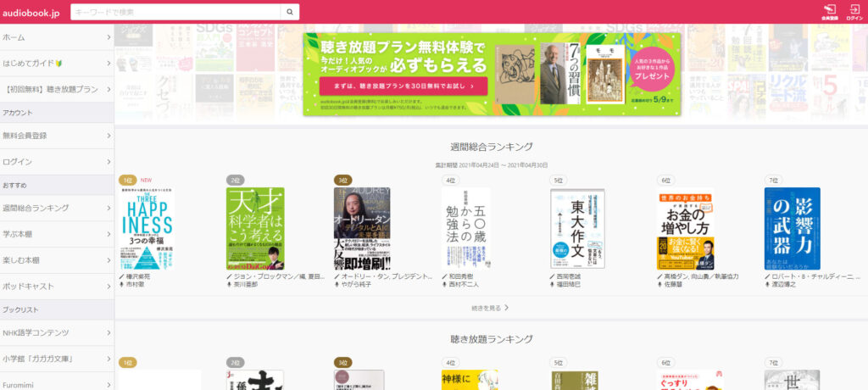868x390 pixels.
Task: Click narrator やがら純子
Action: tap(356, 285)
